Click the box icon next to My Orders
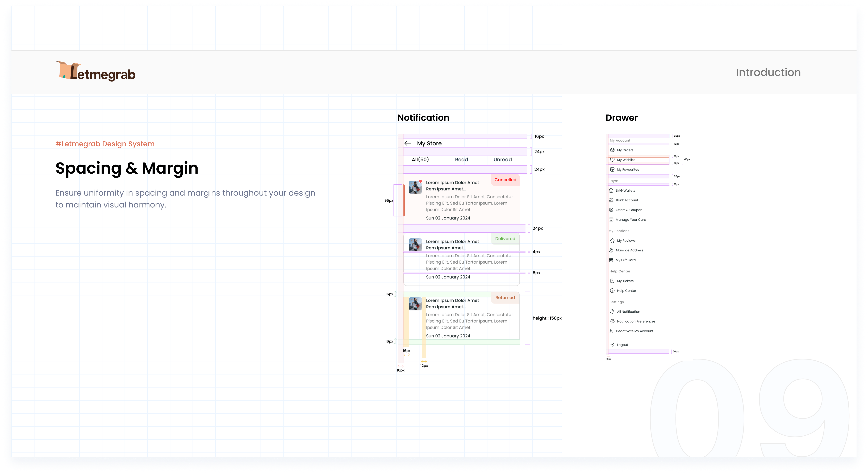Screen dimensions: 868x474 point(612,150)
